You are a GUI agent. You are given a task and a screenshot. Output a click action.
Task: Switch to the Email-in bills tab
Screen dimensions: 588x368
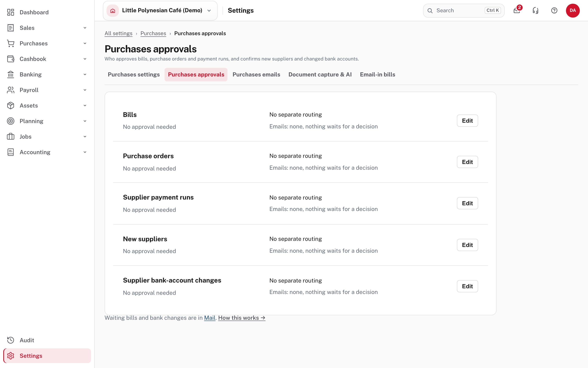pyautogui.click(x=377, y=74)
